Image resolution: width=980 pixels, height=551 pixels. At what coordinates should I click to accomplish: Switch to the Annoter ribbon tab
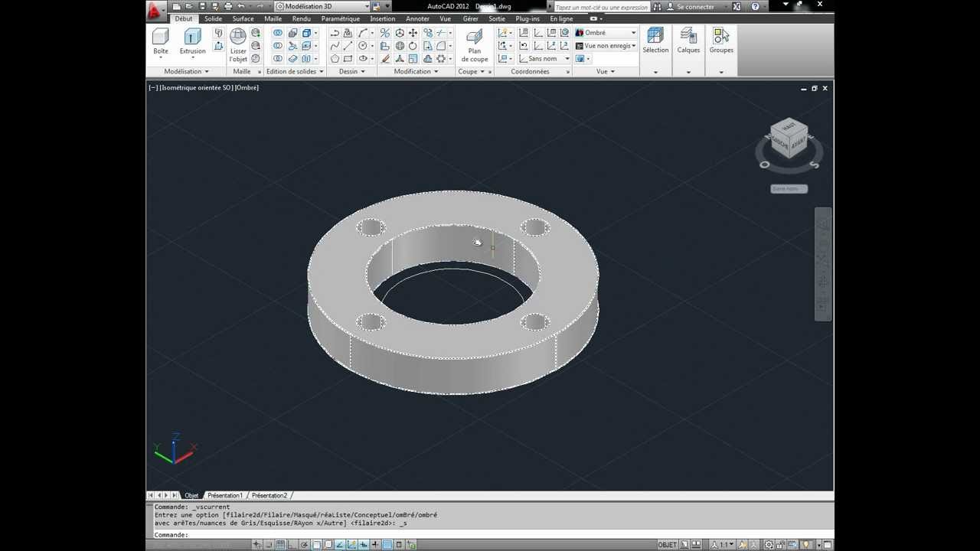point(417,19)
